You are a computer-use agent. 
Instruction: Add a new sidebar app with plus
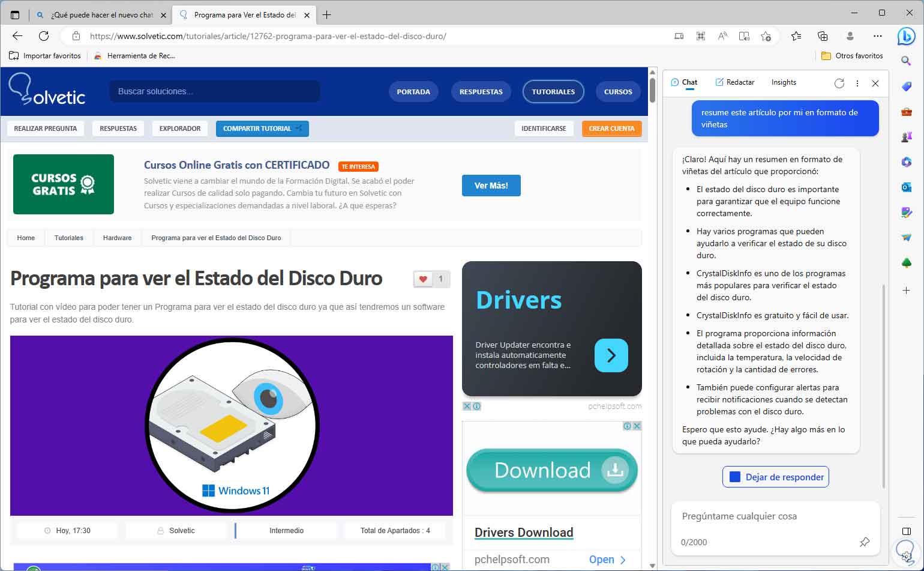(x=906, y=290)
